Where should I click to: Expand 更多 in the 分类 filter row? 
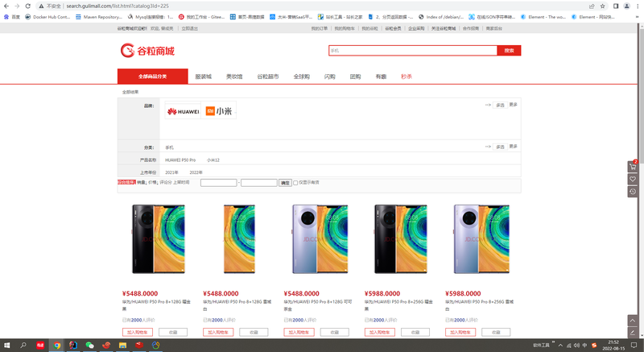513,147
